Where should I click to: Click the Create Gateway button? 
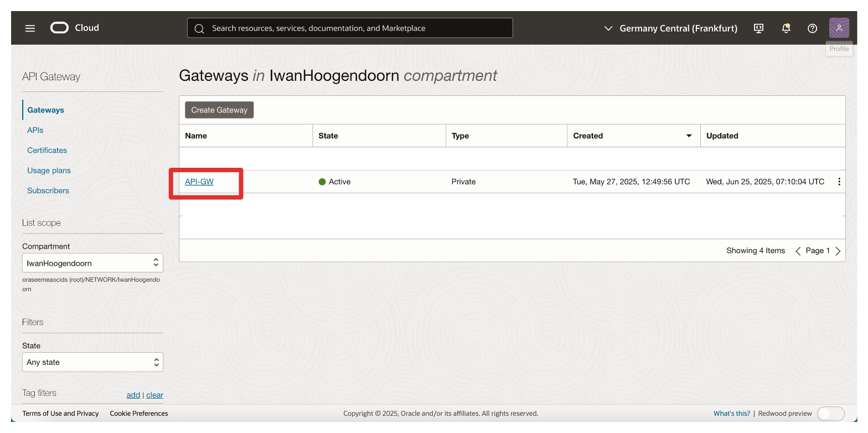[219, 110]
